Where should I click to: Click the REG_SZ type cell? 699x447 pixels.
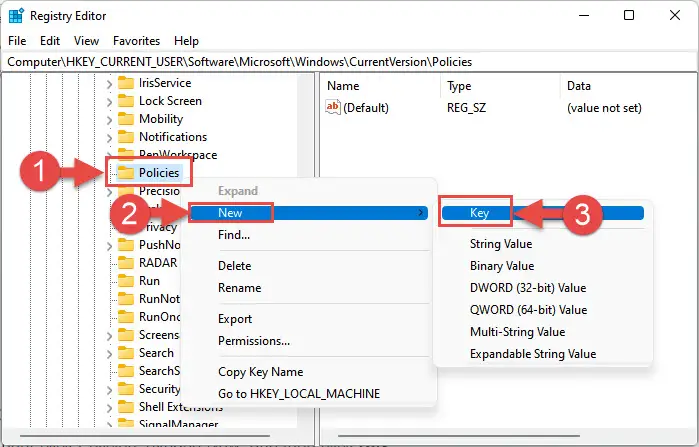[x=466, y=108]
